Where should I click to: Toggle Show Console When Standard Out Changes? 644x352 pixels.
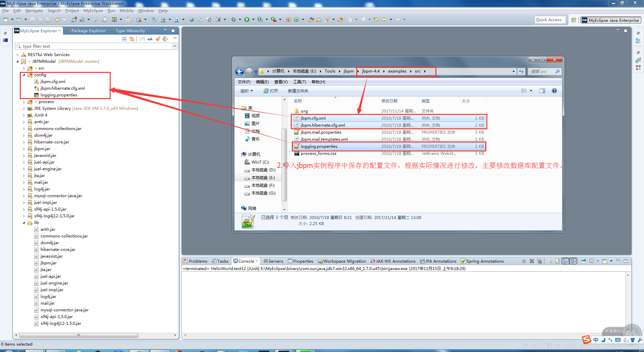click(566, 261)
